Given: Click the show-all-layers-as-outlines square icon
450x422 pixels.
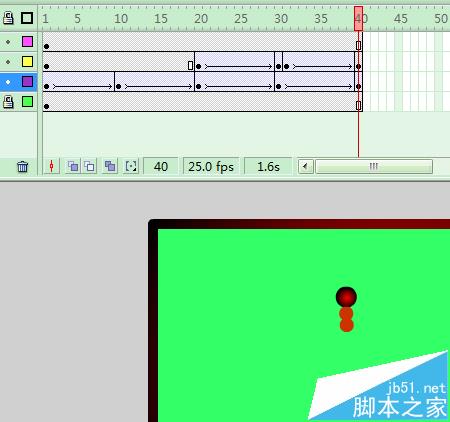Looking at the screenshot, I should [x=27, y=18].
